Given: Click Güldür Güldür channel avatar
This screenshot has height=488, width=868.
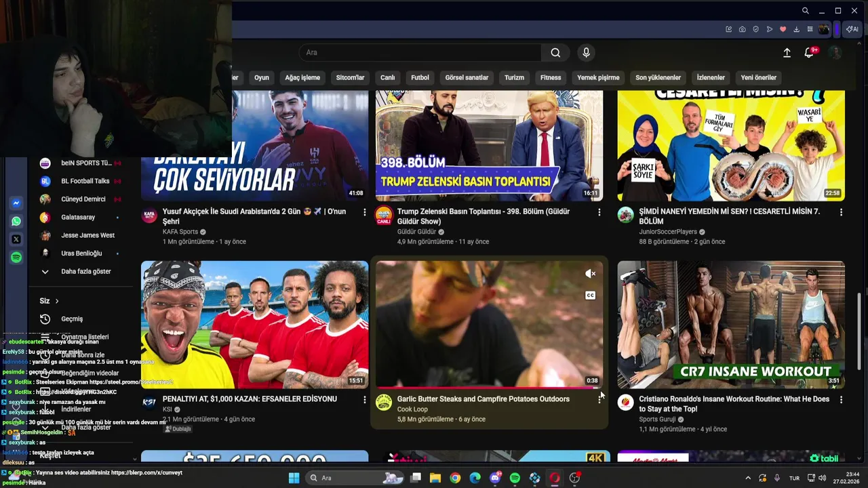Looking at the screenshot, I should [384, 216].
